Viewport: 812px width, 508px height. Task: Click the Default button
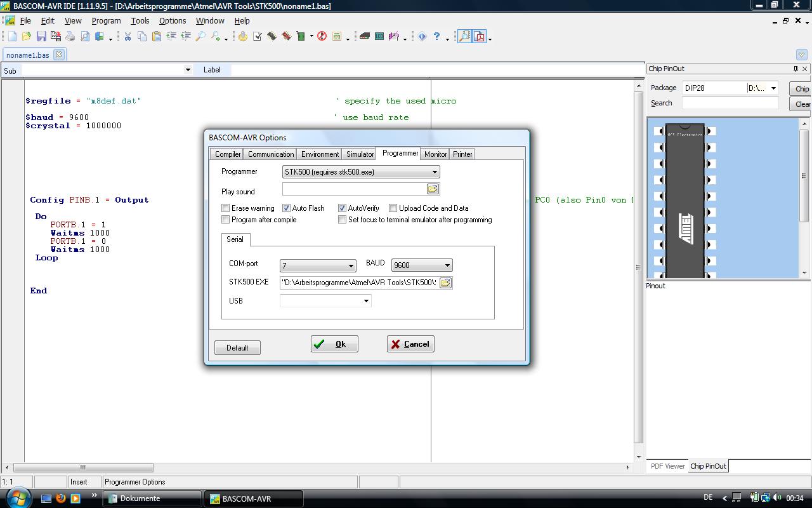[x=237, y=347]
